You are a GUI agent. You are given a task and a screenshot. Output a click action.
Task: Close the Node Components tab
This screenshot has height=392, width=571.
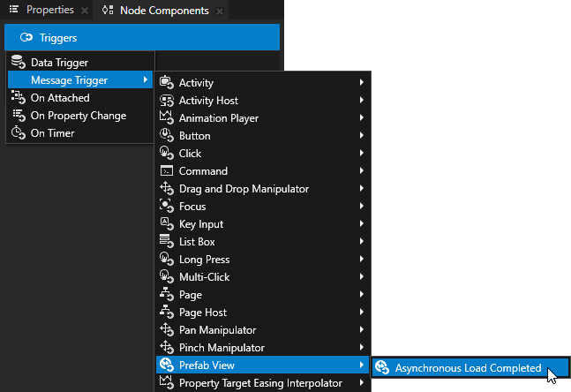tap(220, 11)
